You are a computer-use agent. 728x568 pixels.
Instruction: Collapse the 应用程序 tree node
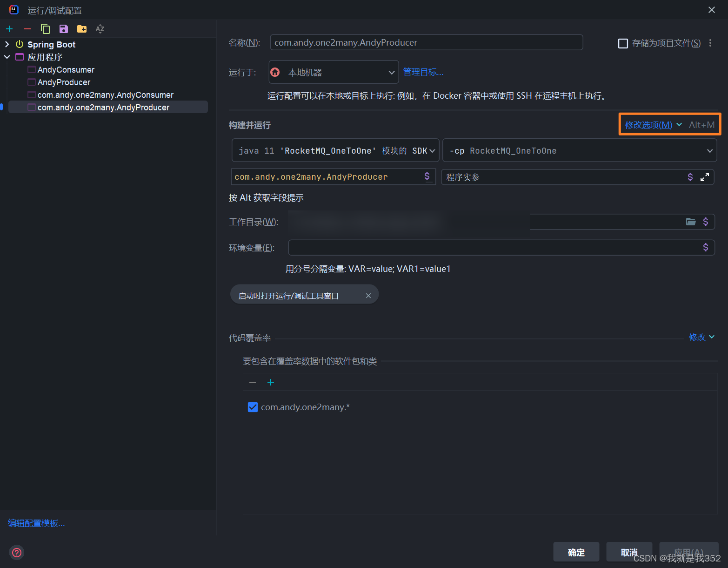tap(7, 57)
